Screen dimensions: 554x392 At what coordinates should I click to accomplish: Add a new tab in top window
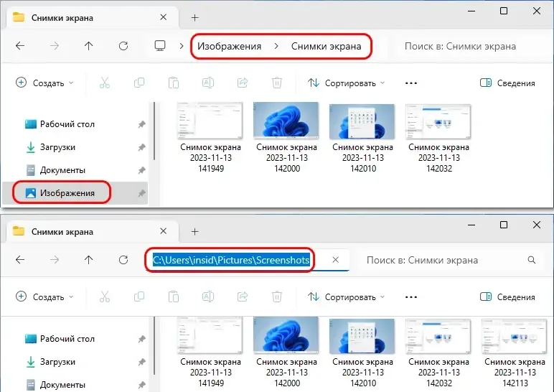coord(194,17)
